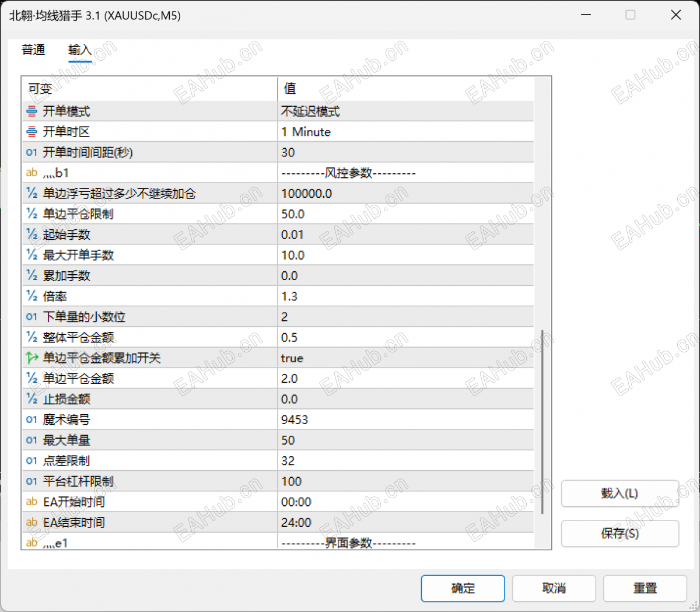Click the double icon beside 最大开单手数
The width and height of the screenshot is (700, 612).
32,255
